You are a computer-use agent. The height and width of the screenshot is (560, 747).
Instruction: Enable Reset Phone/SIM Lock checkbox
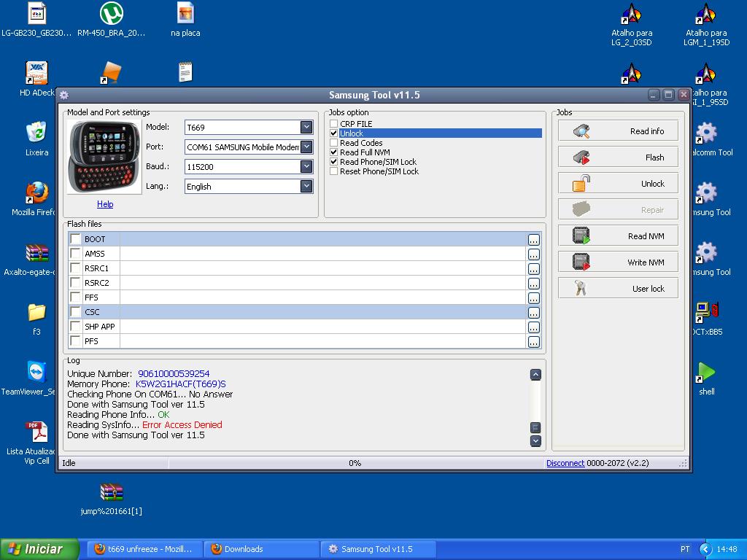(x=334, y=171)
